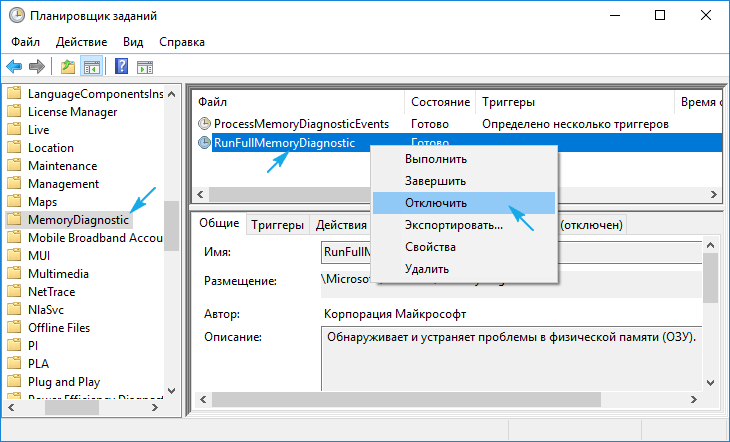Open the Действие menu
Screen dimensions: 730x442
[x=83, y=42]
